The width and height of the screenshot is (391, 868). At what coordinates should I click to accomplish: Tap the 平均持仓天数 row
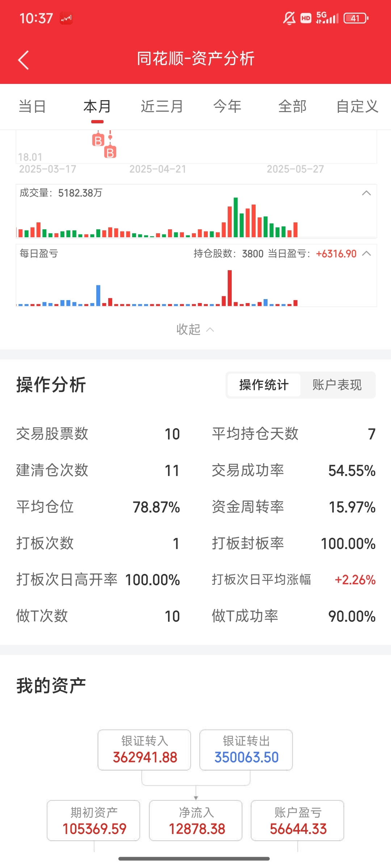coord(294,434)
